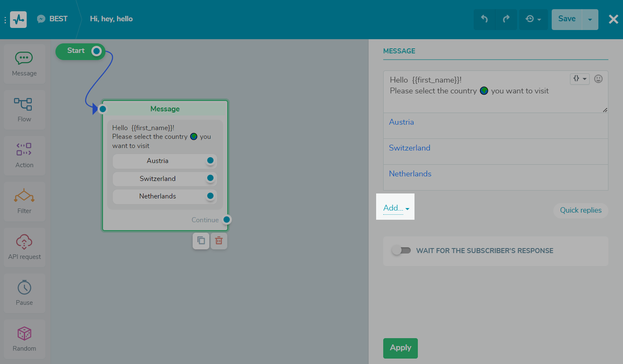Screen dimensions: 623x364
Task: Click the Message block input connector
Action: click(x=103, y=109)
